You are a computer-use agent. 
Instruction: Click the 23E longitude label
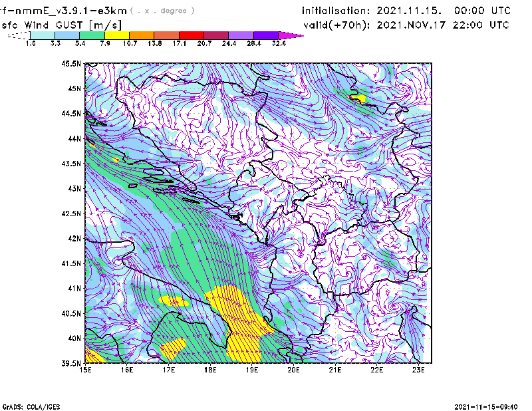pos(418,370)
